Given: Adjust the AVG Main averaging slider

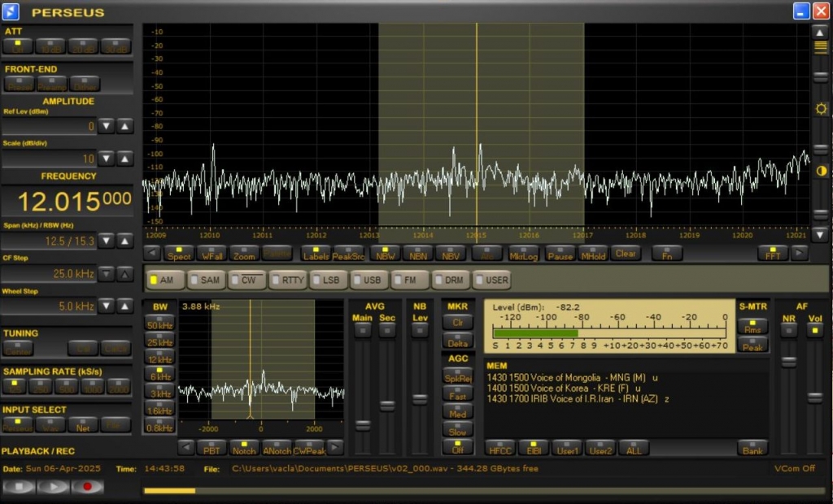Looking at the screenshot, I should 363,425.
